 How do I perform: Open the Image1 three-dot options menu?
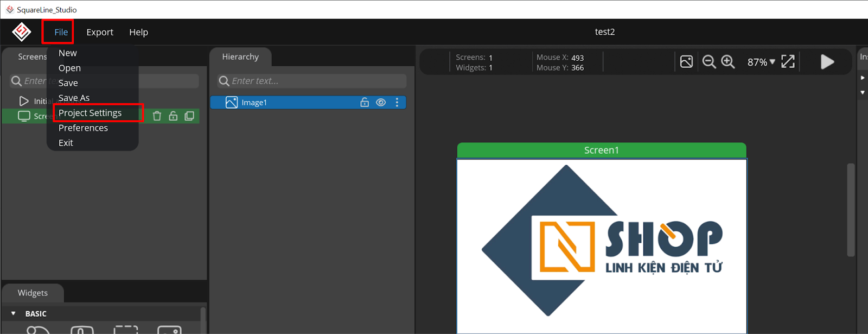[397, 102]
